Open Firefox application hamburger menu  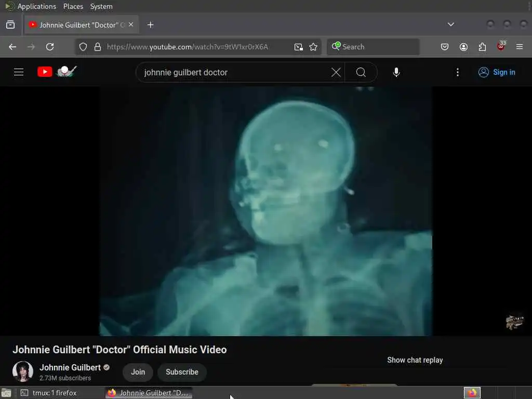(x=520, y=47)
